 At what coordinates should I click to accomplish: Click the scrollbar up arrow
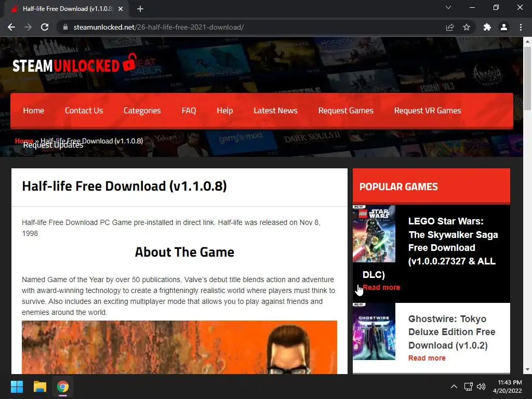coord(527,42)
